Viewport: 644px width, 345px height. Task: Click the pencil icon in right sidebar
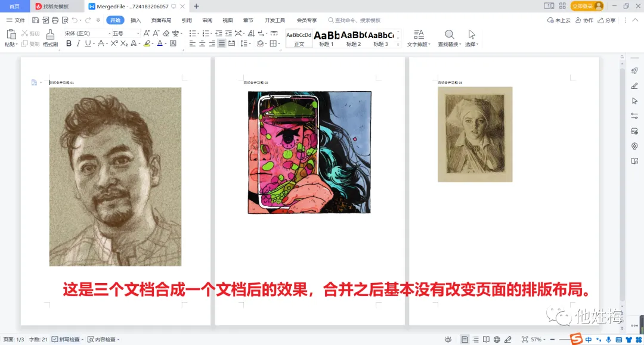point(634,86)
